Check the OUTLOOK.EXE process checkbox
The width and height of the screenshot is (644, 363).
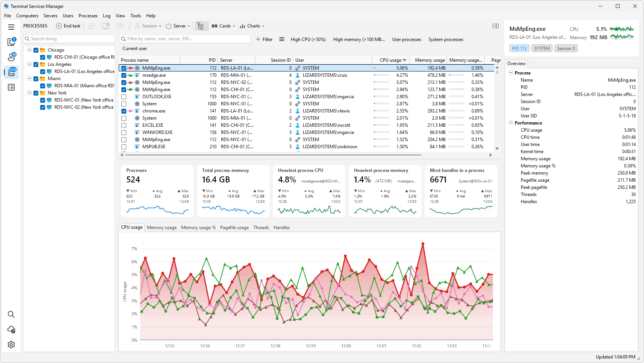(x=124, y=97)
